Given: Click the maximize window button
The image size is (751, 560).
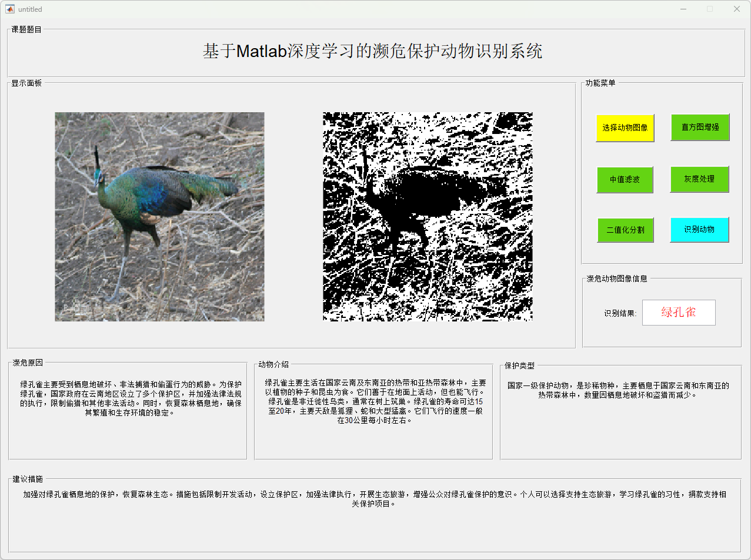Looking at the screenshot, I should [710, 9].
